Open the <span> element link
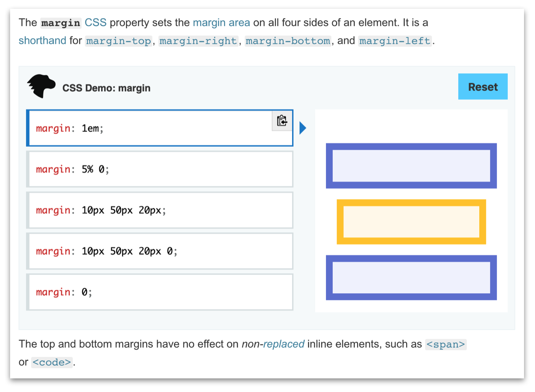 pos(445,345)
